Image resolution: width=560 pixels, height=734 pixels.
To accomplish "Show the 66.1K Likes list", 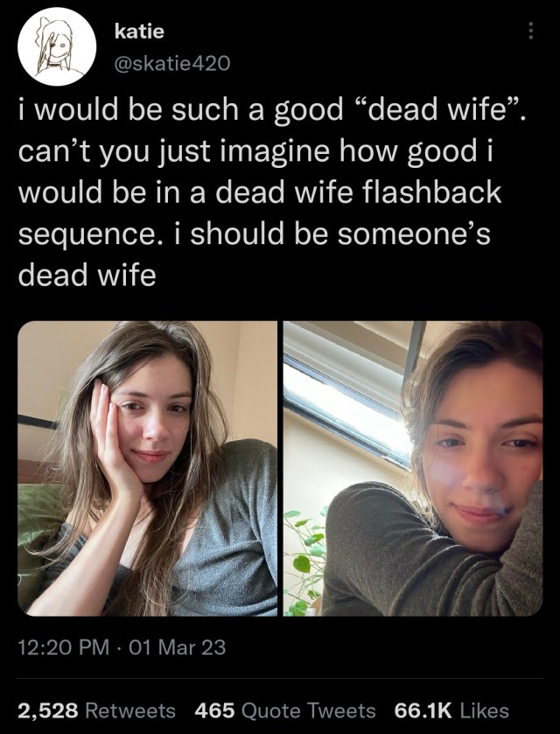I will 451,710.
